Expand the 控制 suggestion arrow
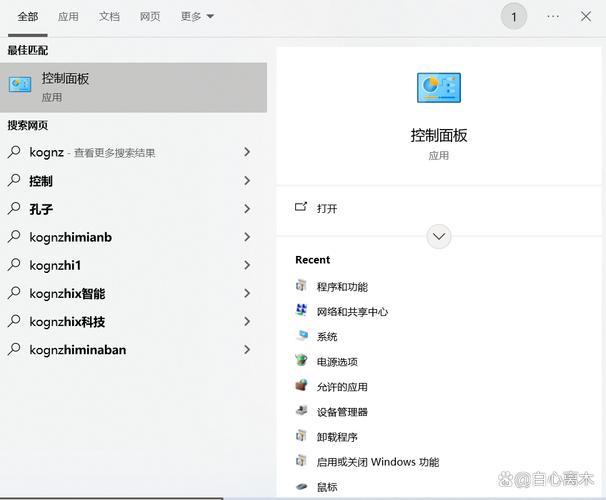The width and height of the screenshot is (606, 500). click(x=247, y=180)
